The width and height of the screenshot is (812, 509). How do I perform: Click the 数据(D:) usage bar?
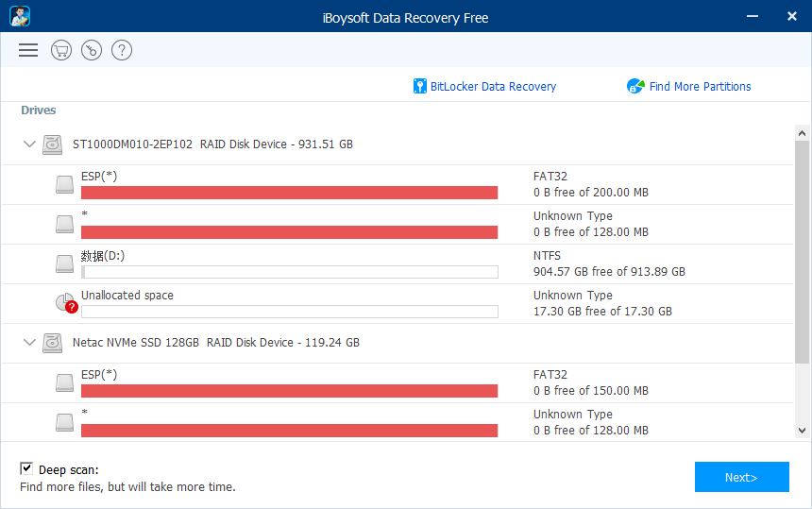(x=289, y=272)
